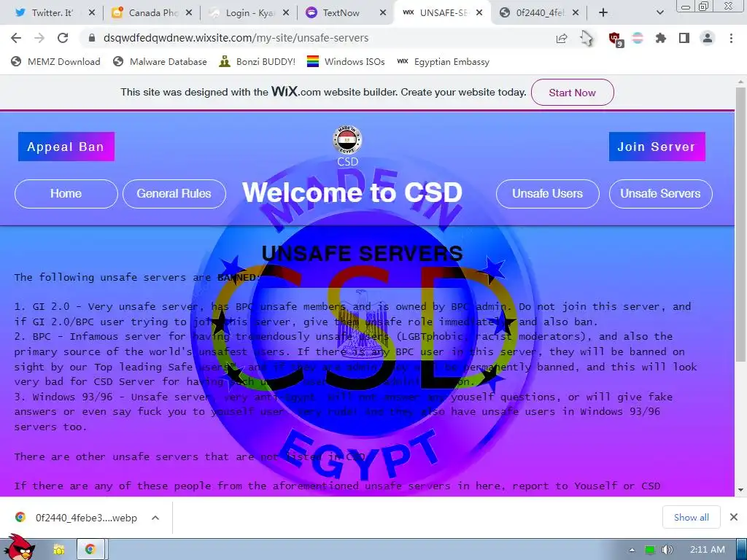Open the Windows ISOs bookmark
The height and width of the screenshot is (560, 747).
346,62
